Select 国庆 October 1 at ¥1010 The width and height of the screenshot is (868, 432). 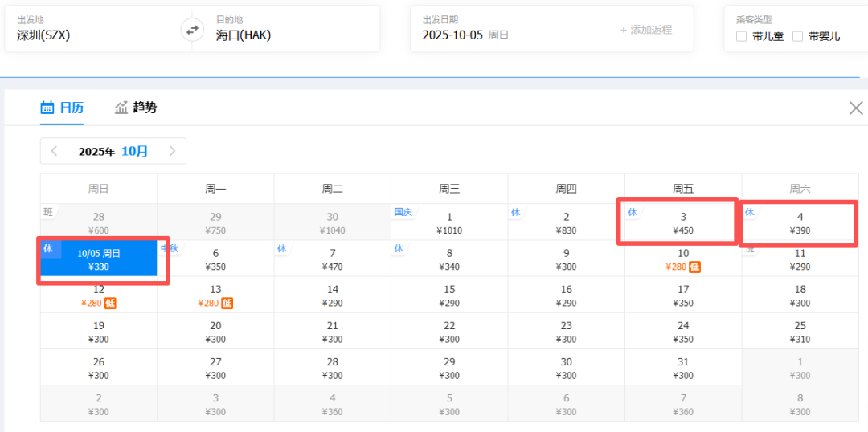(x=449, y=223)
